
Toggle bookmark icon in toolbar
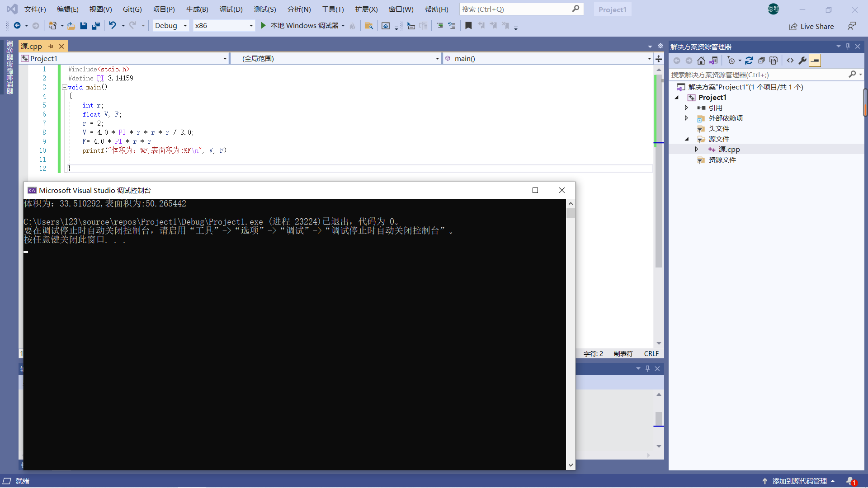(468, 26)
